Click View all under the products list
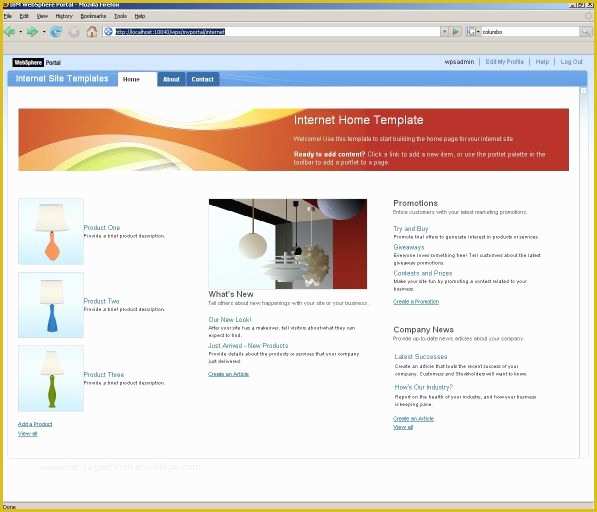This screenshot has height=512, width=597. pos(27,434)
